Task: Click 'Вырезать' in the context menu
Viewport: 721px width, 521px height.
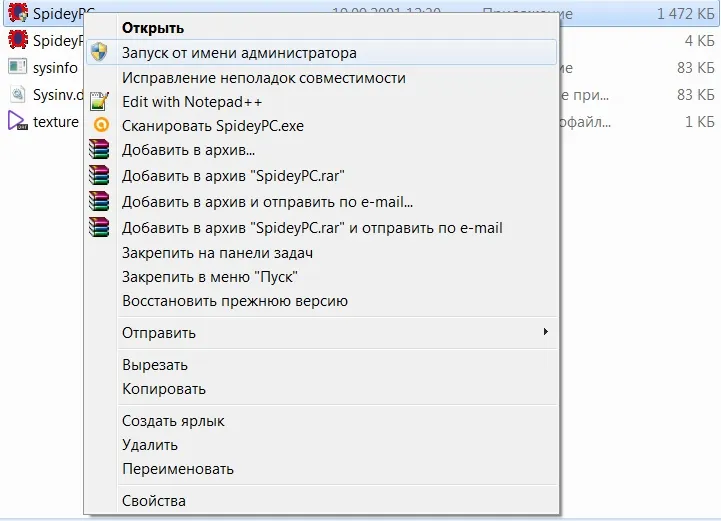Action: [155, 365]
